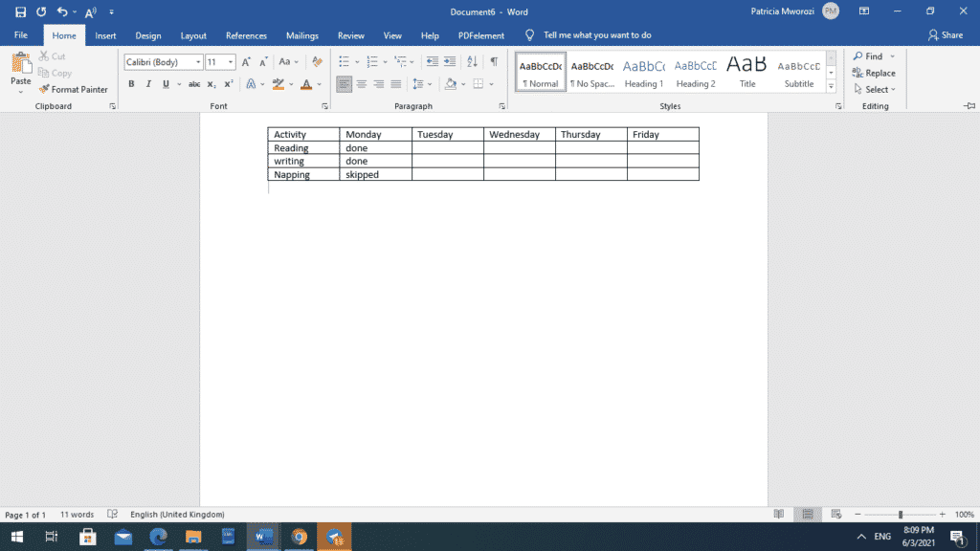980x551 pixels.
Task: Click the Sort icon in the Paragraph group
Action: [x=472, y=60]
